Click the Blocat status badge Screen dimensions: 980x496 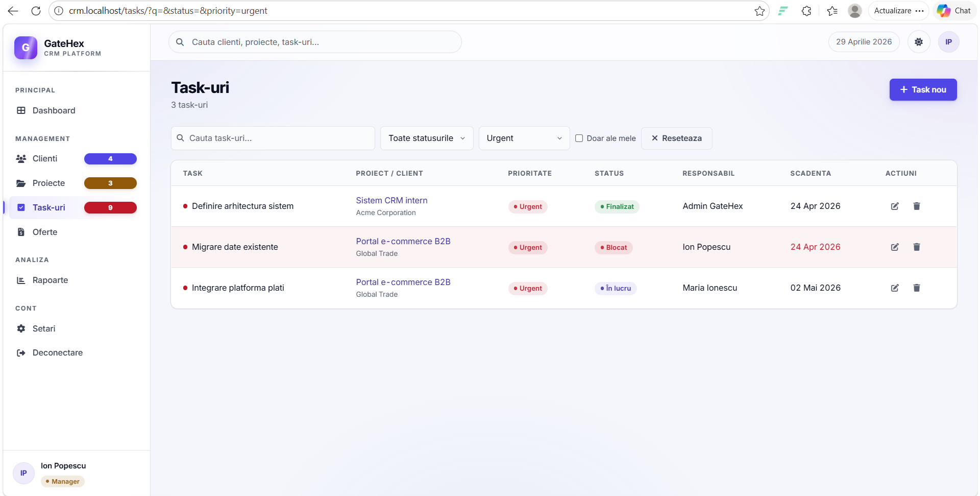pyautogui.click(x=614, y=248)
